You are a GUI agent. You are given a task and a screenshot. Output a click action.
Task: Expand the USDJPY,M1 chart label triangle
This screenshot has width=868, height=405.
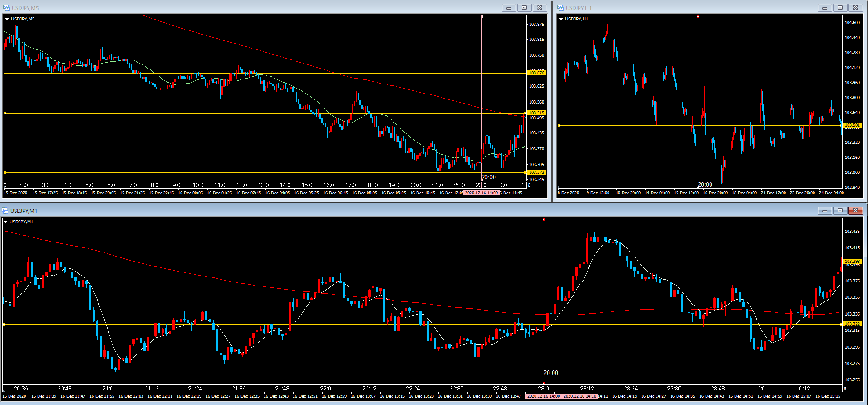(6, 222)
